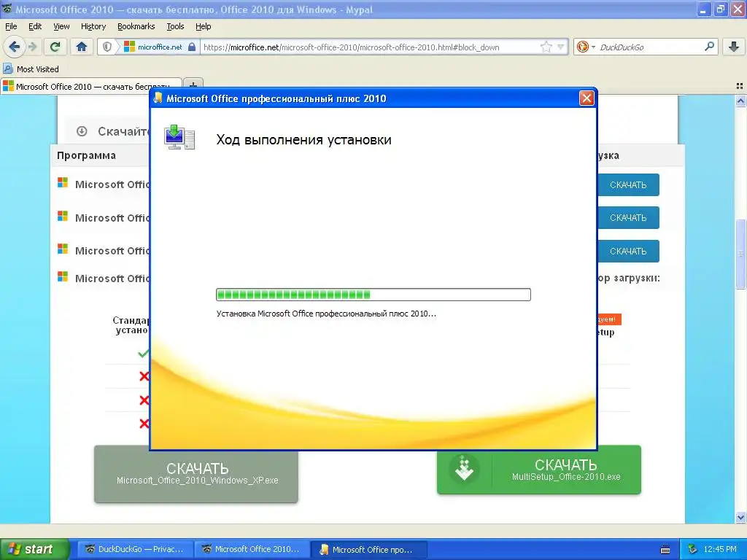Open the Edit menu

[x=35, y=26]
